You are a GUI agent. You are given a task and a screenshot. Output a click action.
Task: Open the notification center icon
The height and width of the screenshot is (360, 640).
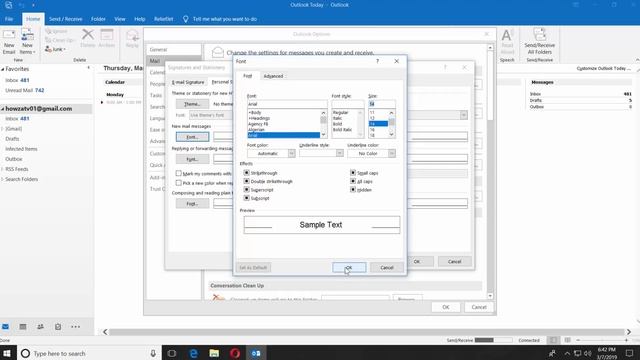click(629, 353)
